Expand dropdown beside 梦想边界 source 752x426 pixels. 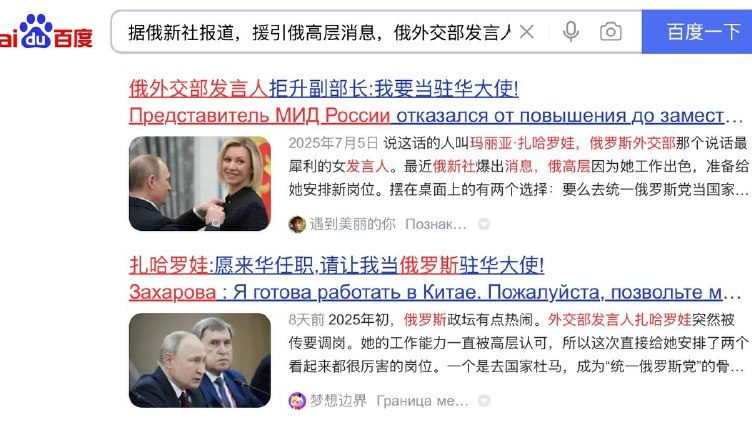tap(484, 401)
